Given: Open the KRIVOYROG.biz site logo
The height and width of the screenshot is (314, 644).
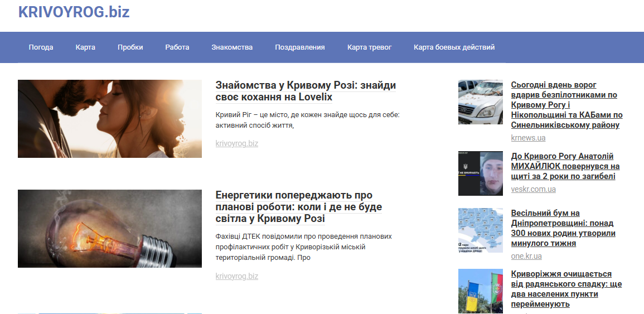Looking at the screenshot, I should point(74,12).
